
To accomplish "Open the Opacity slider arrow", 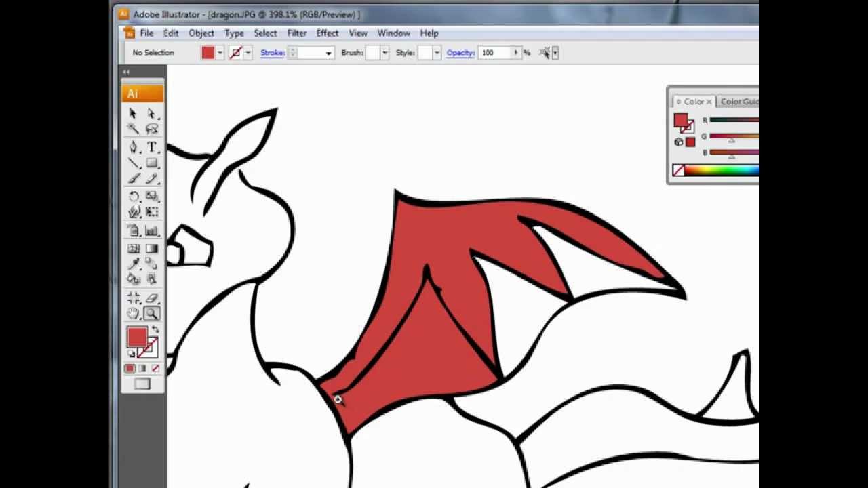I will tap(516, 53).
